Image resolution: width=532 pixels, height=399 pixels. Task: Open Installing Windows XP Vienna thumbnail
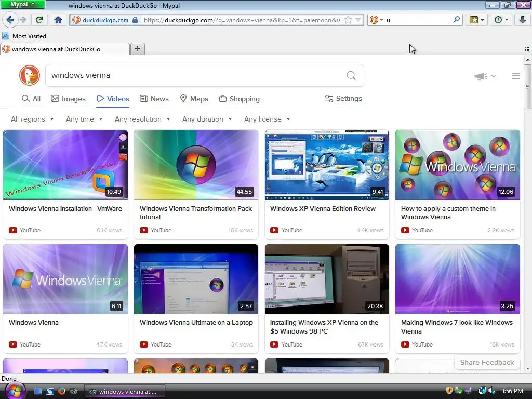click(x=327, y=279)
